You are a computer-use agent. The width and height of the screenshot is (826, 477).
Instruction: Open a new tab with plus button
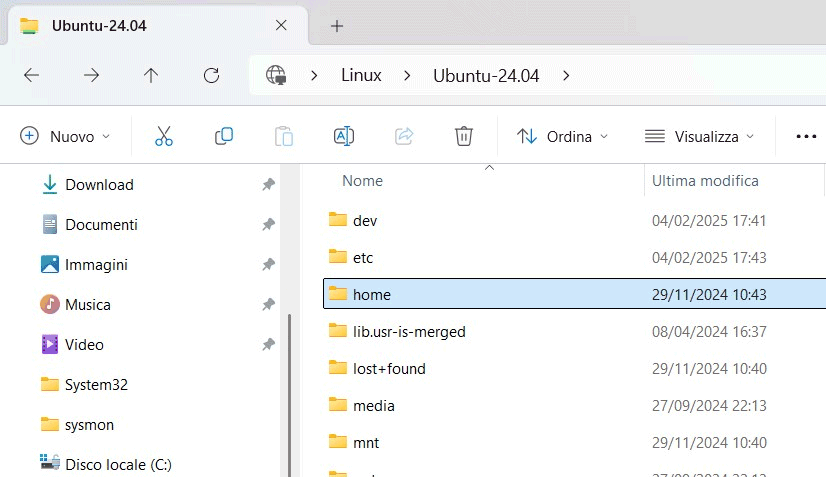coord(337,26)
